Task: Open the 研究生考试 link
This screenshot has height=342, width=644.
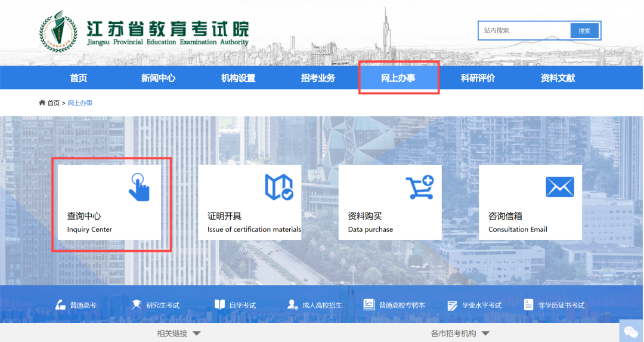Action: point(163,305)
